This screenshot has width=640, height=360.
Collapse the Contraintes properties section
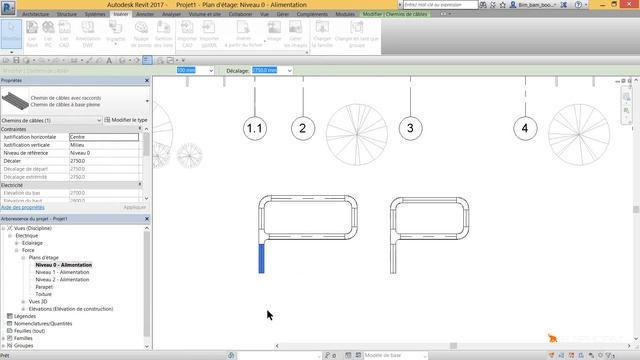click(x=140, y=129)
